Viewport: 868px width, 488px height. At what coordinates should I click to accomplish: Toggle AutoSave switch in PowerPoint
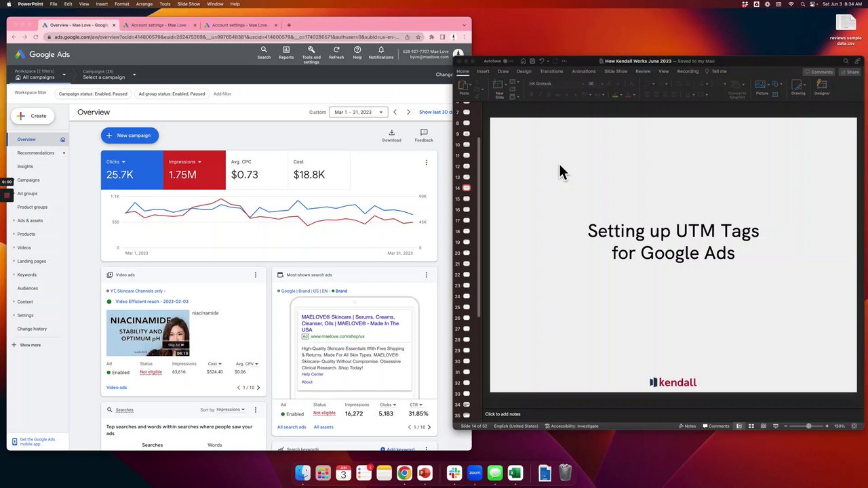tap(508, 61)
